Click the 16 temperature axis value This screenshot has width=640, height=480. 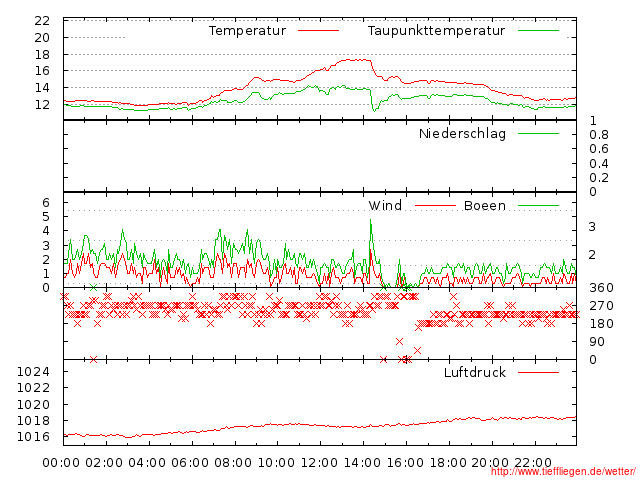pos(42,71)
